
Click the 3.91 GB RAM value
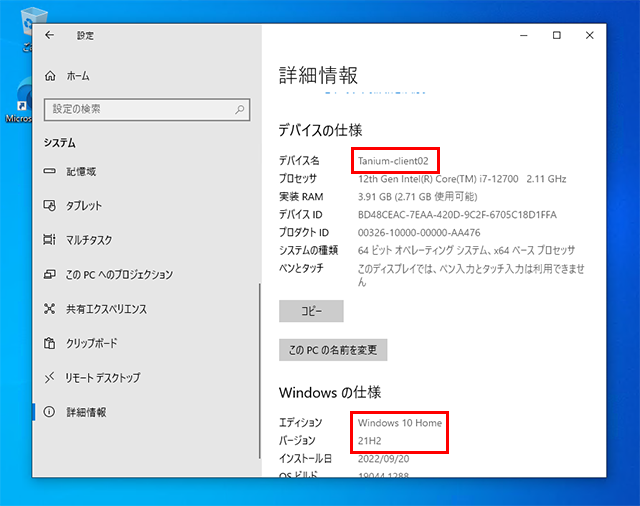pos(417,197)
